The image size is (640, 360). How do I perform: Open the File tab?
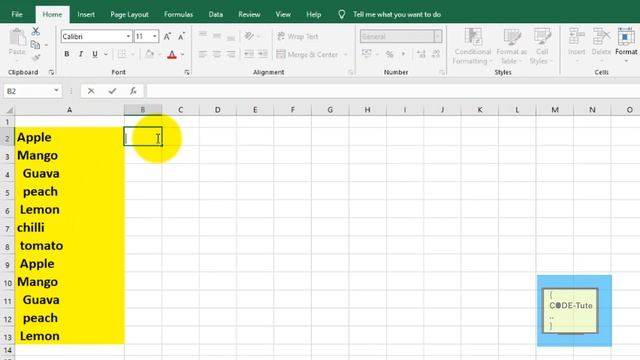pyautogui.click(x=17, y=14)
